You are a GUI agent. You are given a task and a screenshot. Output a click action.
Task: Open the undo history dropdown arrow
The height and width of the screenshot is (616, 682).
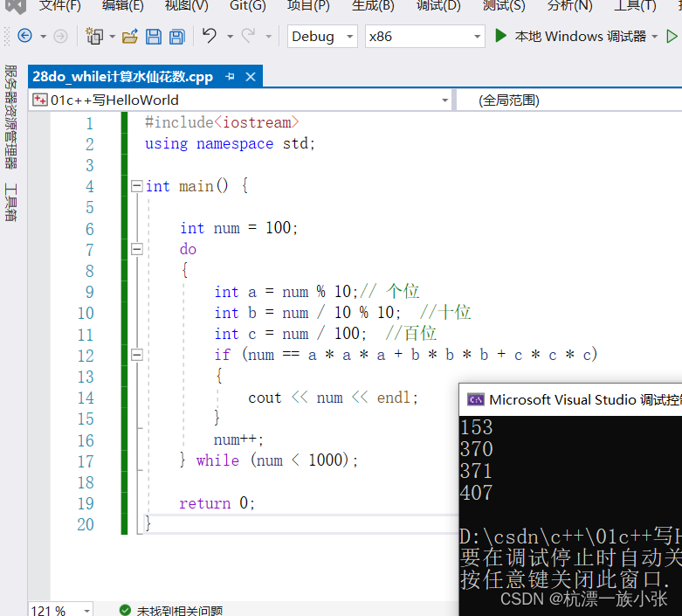[230, 37]
